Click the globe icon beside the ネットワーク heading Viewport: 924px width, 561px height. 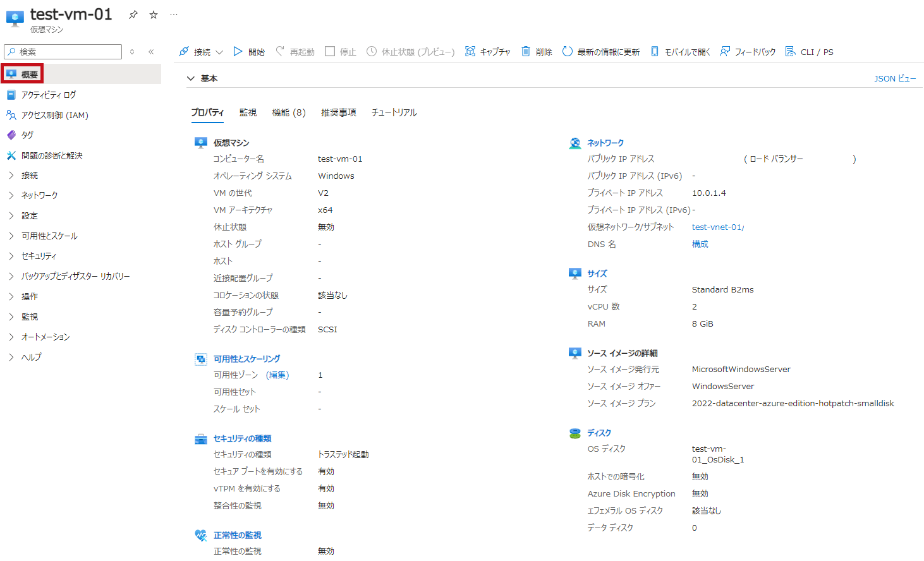575,143
